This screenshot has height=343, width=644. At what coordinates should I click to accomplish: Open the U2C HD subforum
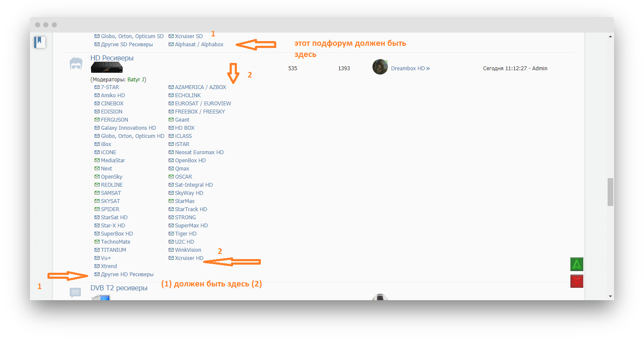[x=184, y=242]
